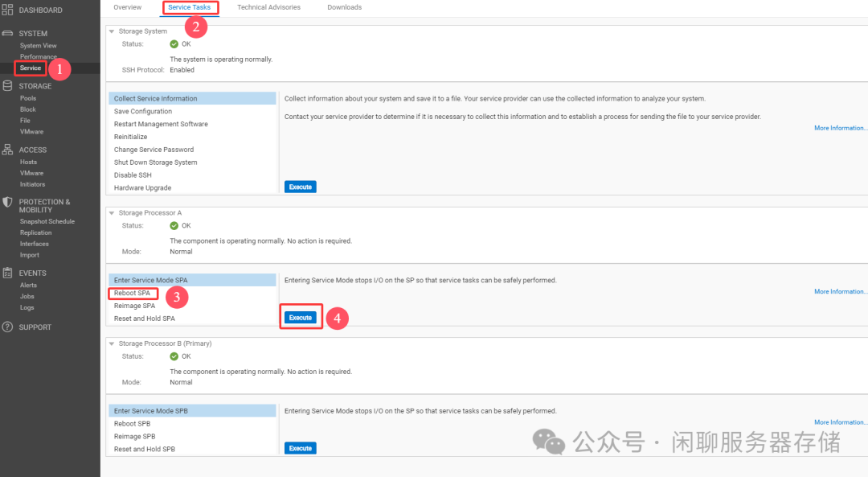Select Save Configuration task

[192, 111]
